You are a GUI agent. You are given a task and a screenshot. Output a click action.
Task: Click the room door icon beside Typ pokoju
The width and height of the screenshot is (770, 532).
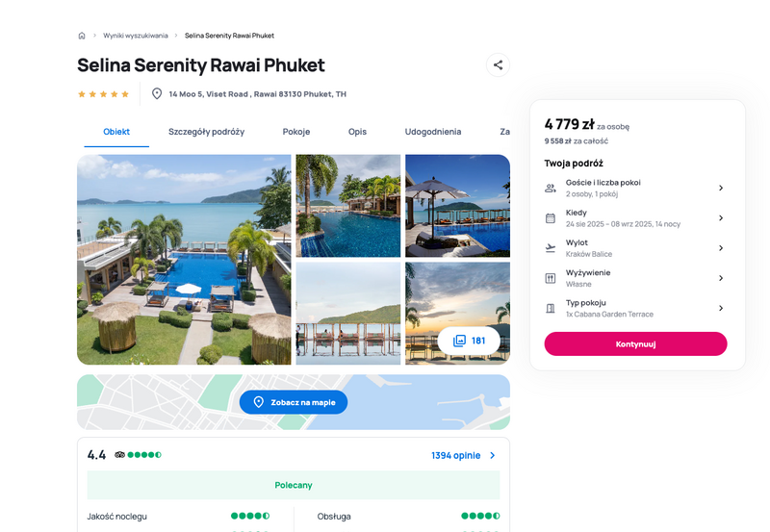click(x=551, y=308)
